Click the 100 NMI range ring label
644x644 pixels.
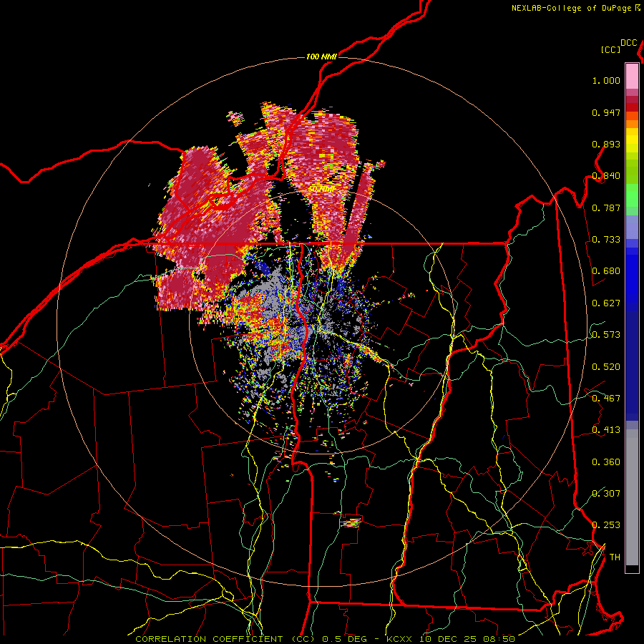(x=321, y=57)
